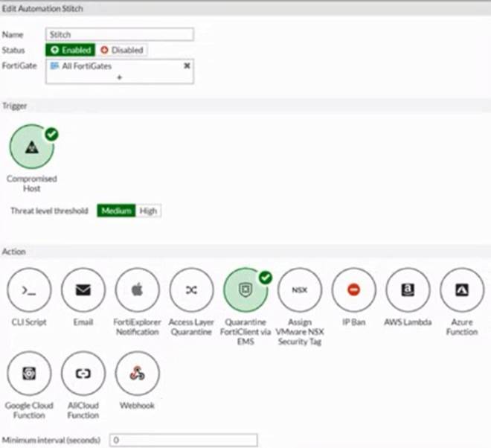Select the Webhook action icon
The width and height of the screenshot is (491, 448).
click(138, 374)
